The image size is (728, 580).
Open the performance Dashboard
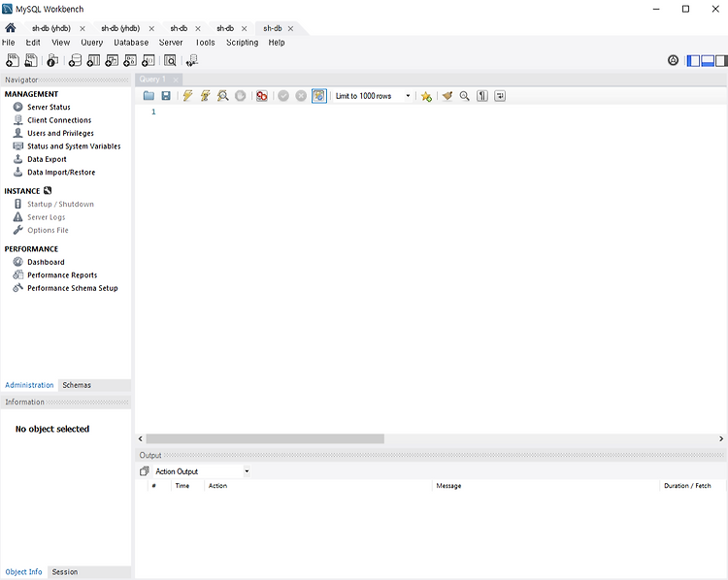coord(46,262)
